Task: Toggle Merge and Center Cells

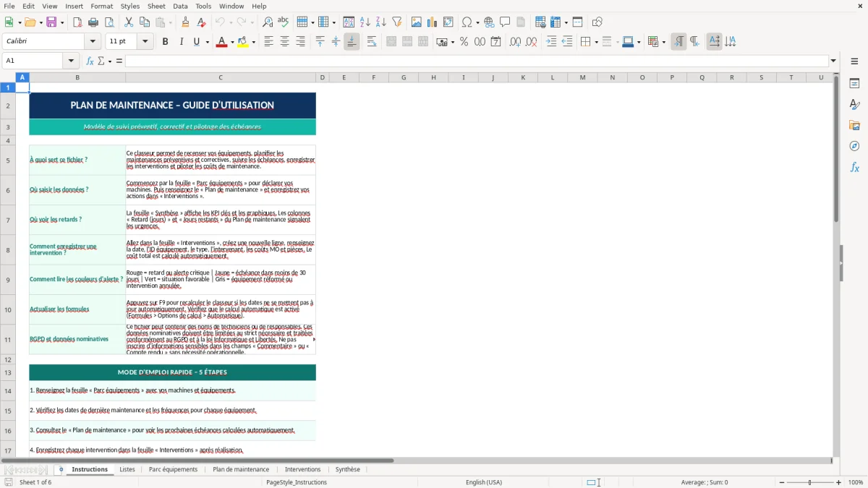Action: click(391, 42)
